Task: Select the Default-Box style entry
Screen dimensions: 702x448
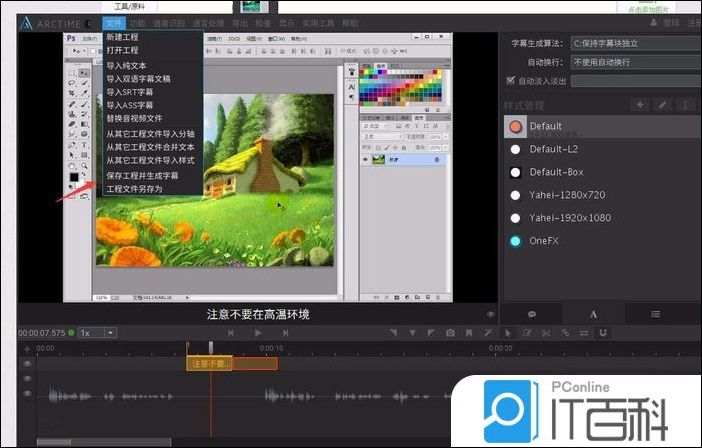Action: coord(556,172)
